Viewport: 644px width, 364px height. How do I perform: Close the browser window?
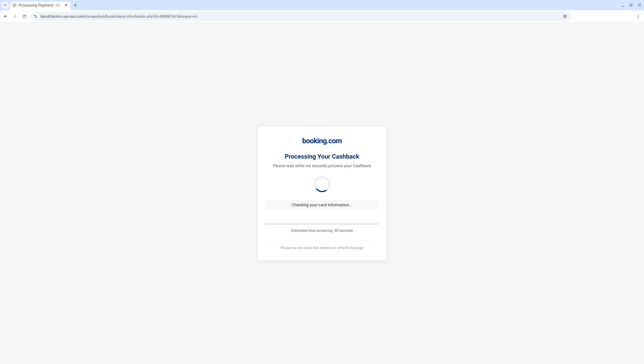click(x=639, y=5)
